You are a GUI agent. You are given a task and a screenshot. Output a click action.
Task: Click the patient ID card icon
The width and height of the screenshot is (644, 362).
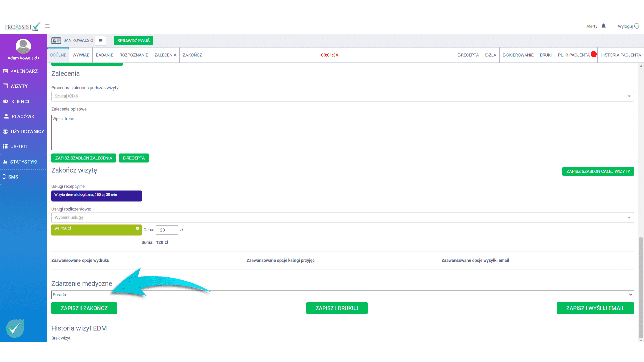pyautogui.click(x=56, y=41)
